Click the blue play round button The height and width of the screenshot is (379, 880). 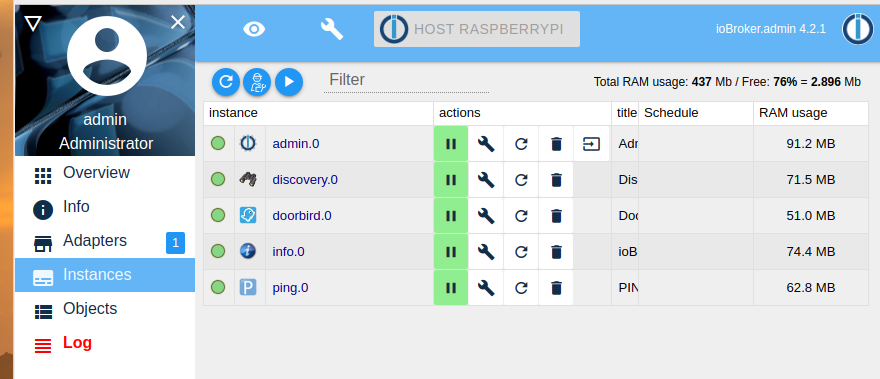[x=289, y=82]
